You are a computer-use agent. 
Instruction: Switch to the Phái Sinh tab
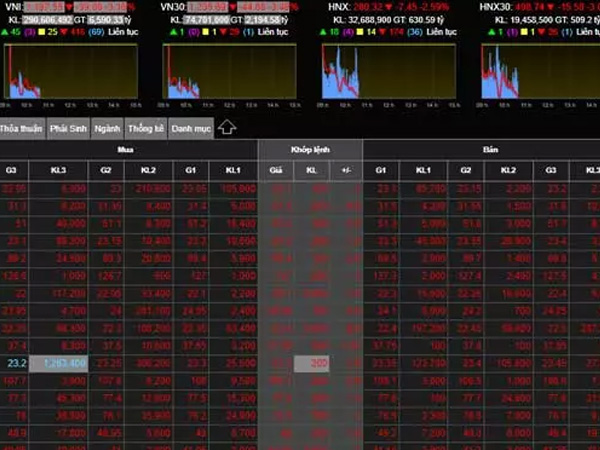68,129
